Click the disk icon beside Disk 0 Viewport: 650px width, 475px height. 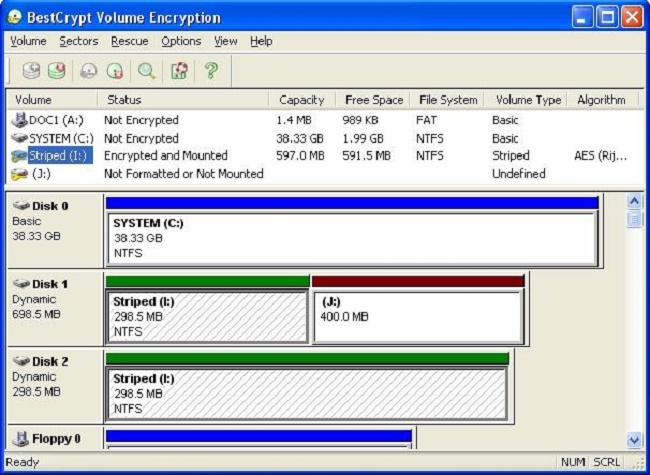click(21, 205)
